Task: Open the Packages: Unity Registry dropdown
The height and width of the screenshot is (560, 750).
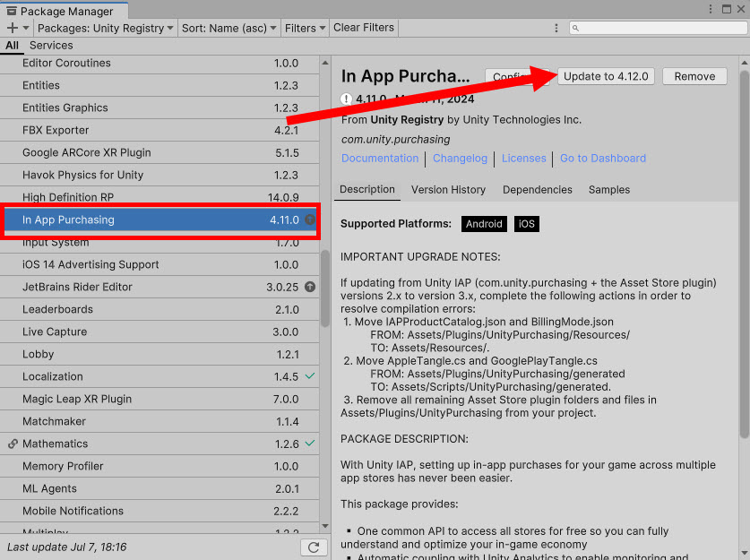Action: coord(105,28)
